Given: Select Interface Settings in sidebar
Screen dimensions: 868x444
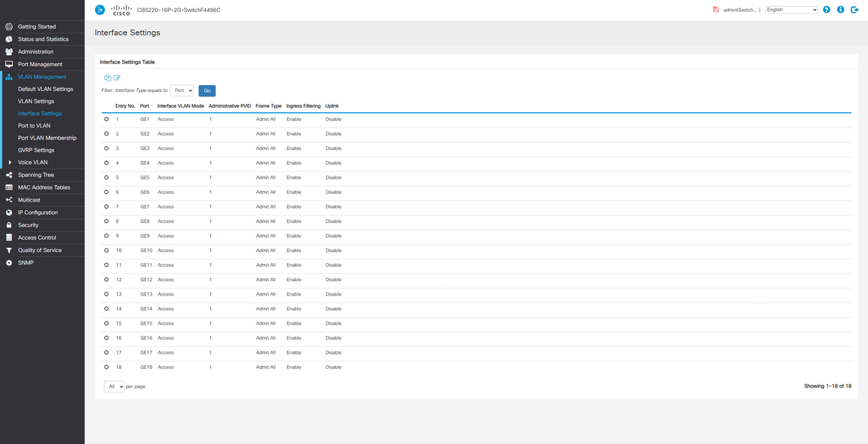Looking at the screenshot, I should coord(40,114).
